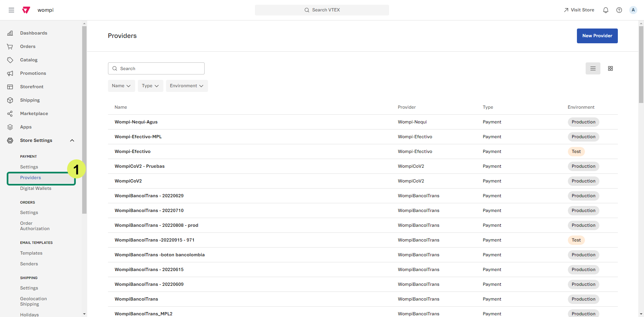Screen dimensions: 644x317
Task: Open the Storefront section
Action: point(32,87)
